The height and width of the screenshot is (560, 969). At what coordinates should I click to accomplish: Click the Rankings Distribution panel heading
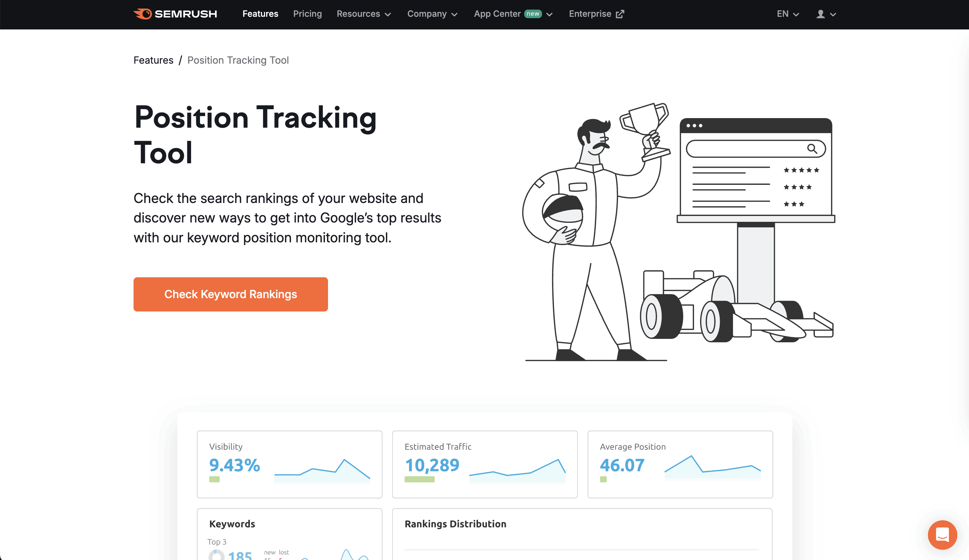(455, 524)
